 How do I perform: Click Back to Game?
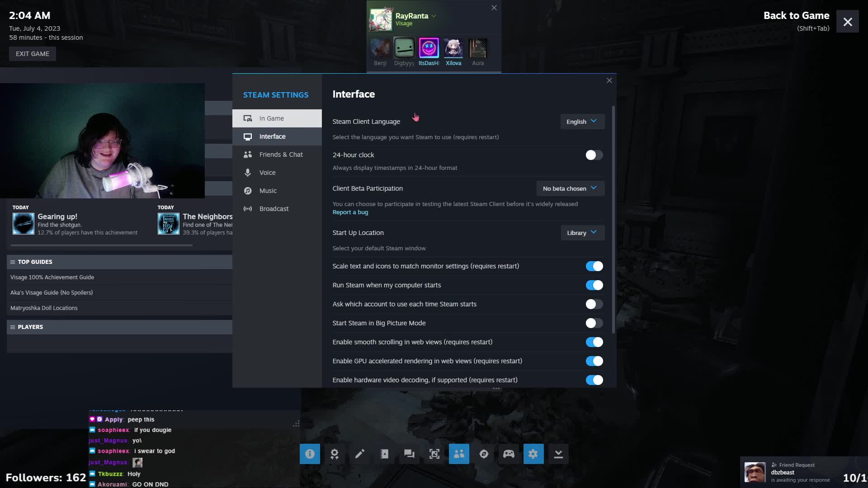click(x=796, y=15)
